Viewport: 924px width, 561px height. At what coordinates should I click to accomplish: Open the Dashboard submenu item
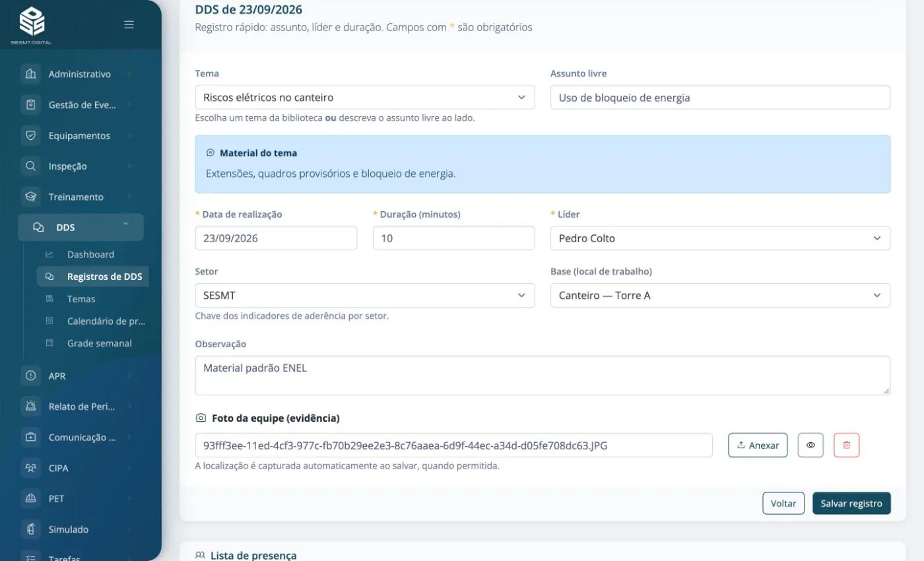click(x=90, y=254)
